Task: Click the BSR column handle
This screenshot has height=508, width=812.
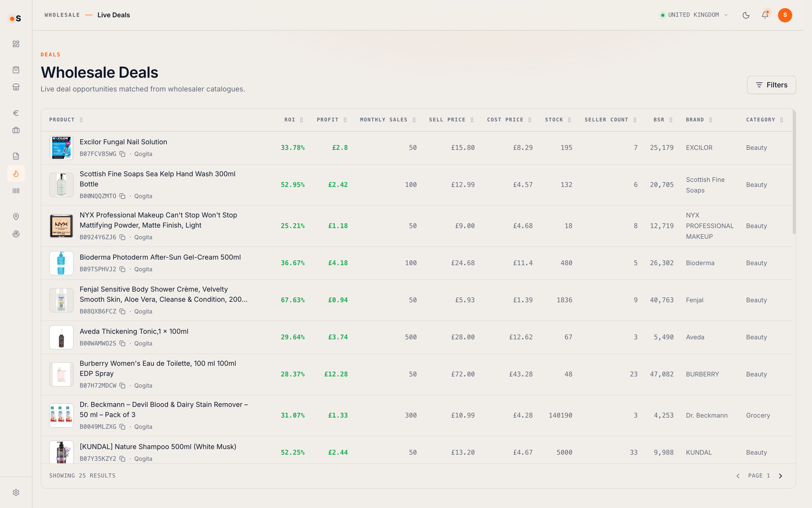Action: 671,120
